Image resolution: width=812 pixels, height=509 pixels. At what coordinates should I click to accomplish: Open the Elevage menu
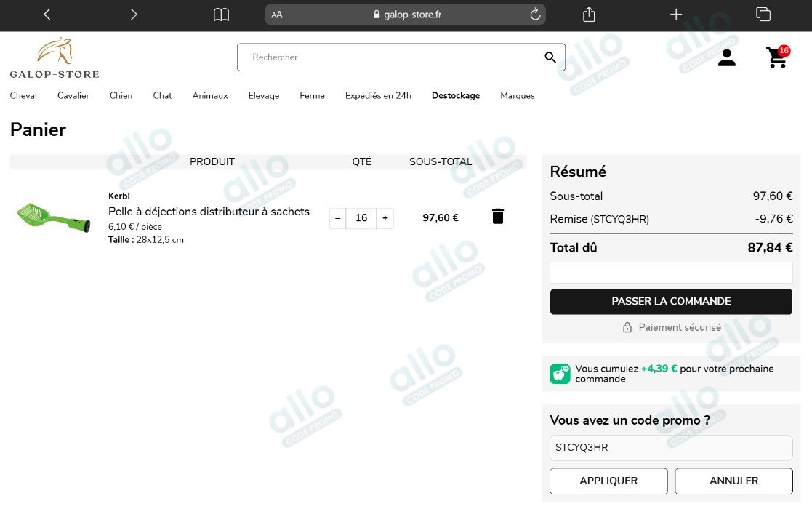[264, 96]
